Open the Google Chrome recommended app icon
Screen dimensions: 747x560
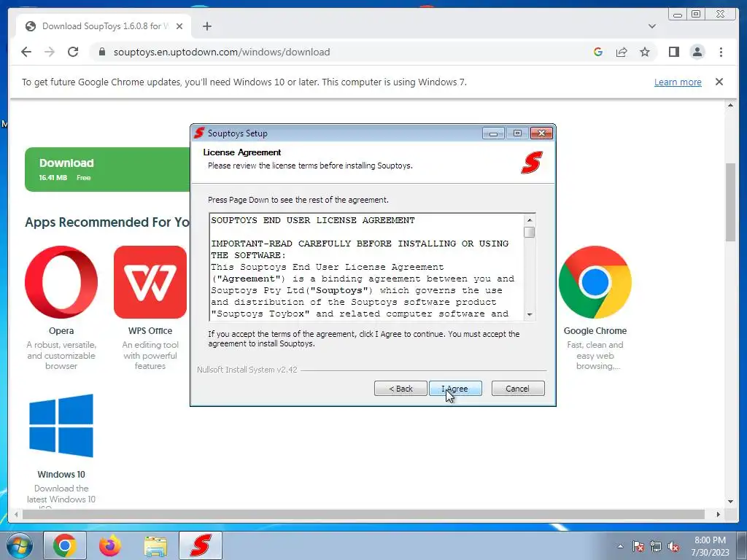595,282
